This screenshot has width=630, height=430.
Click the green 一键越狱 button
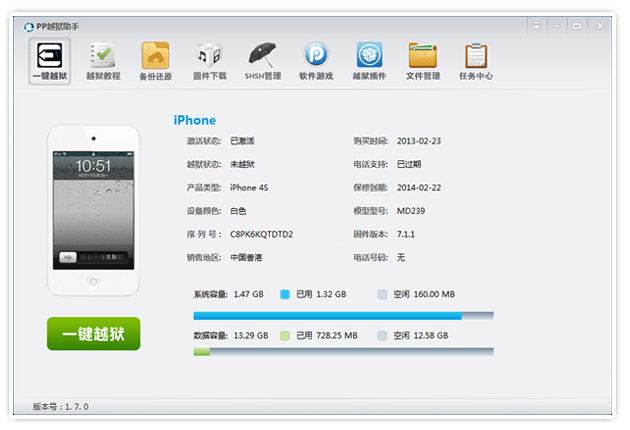pos(94,334)
